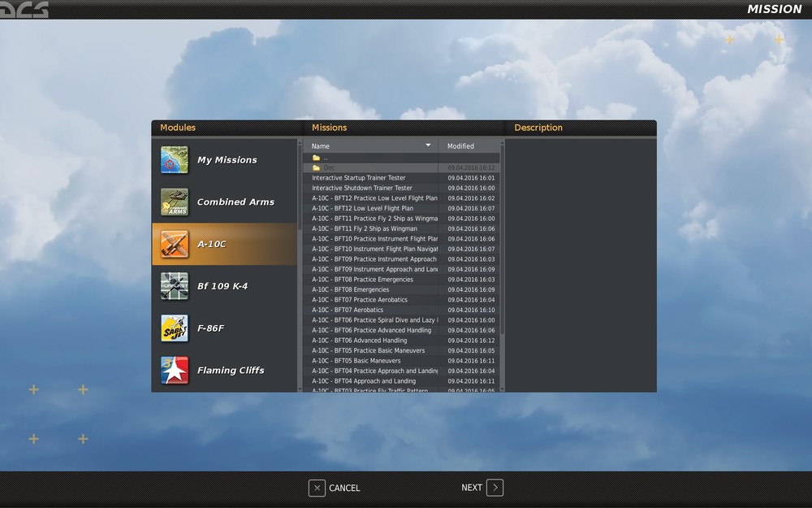Select BFT06 Practice Advanced Handling mission
Viewport: 812px width, 508px height.
pyautogui.click(x=402, y=330)
